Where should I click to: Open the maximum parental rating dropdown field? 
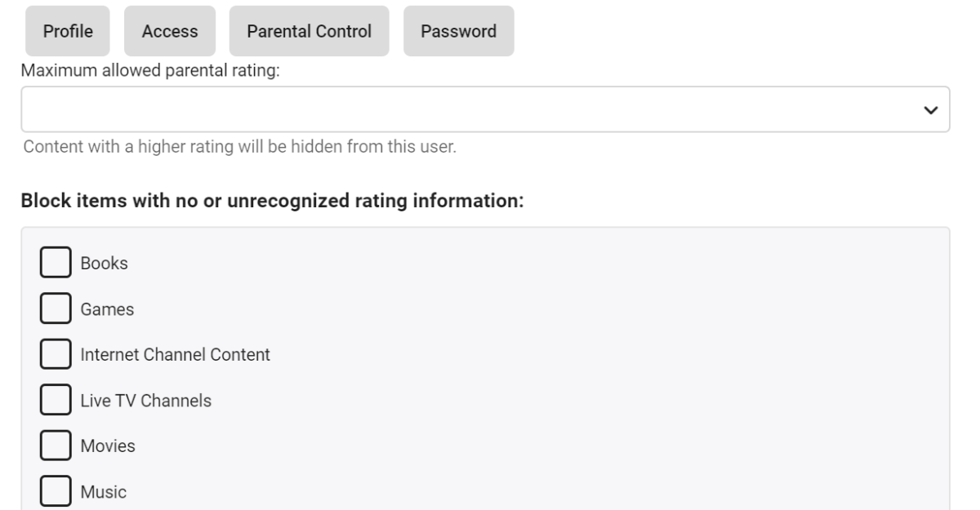(x=474, y=109)
